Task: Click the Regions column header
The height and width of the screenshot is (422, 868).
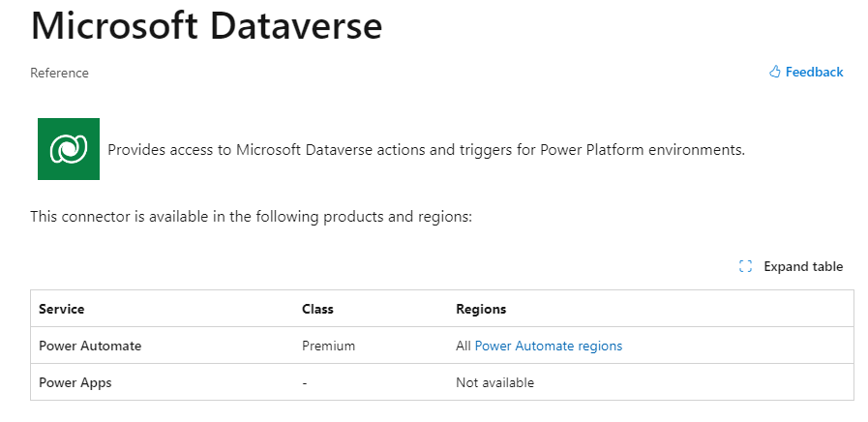Action: tap(481, 309)
